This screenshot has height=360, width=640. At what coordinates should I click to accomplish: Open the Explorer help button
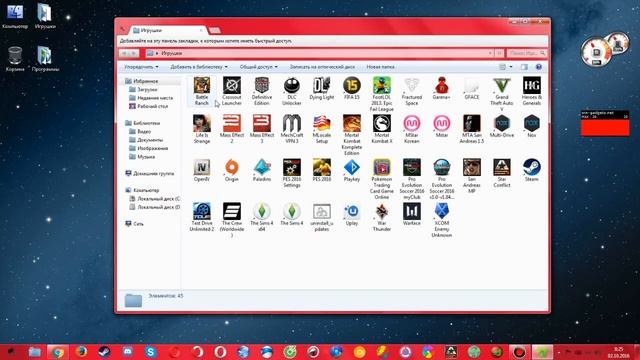pos(539,67)
